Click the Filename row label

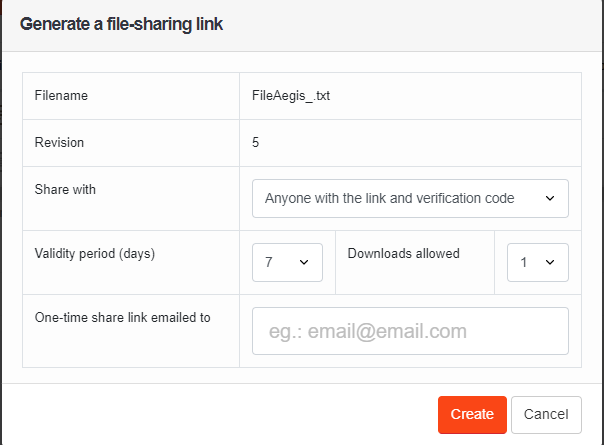pyautogui.click(x=61, y=96)
